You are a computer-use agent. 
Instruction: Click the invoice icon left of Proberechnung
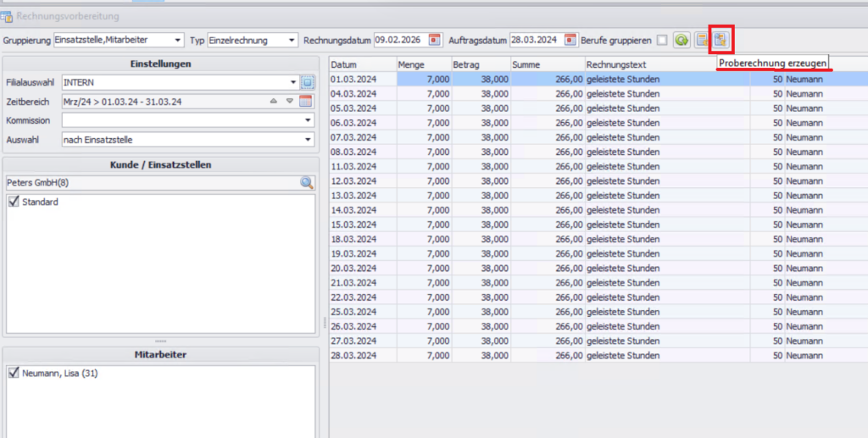pos(702,40)
